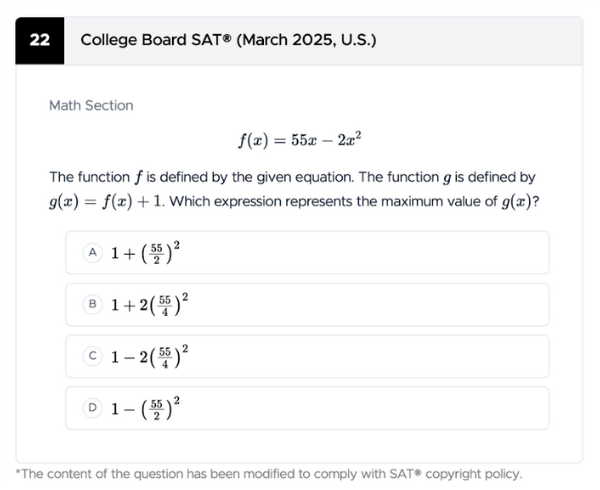Click the Math Section label
This screenshot has width=600, height=490.
[x=91, y=105]
